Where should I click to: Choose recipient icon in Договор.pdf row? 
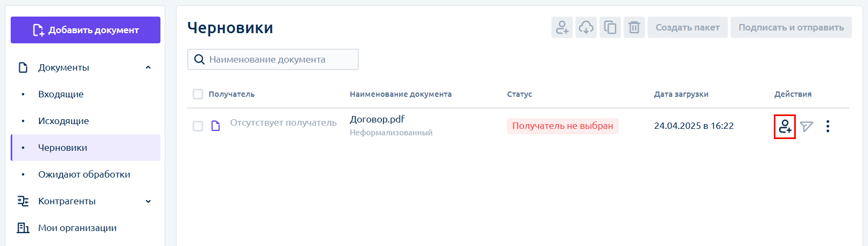click(785, 127)
